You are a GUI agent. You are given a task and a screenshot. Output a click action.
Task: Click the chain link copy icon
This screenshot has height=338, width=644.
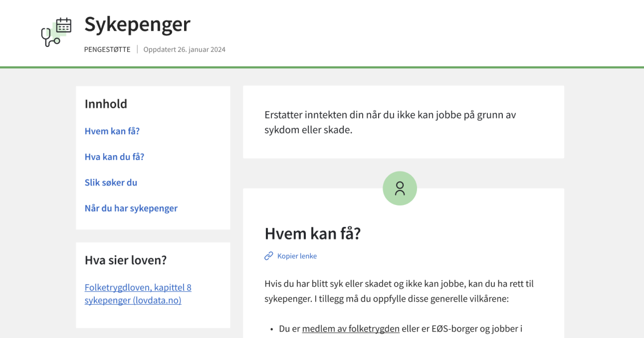point(269,256)
